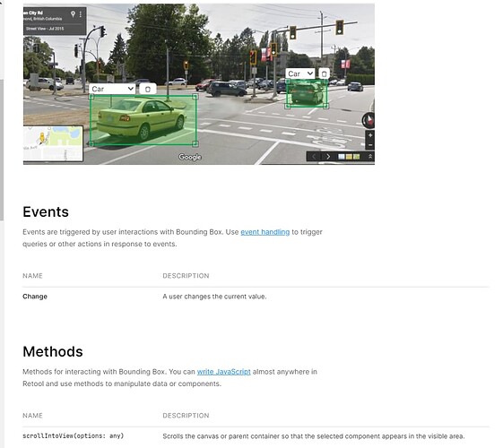Click the yellow Pegman on the minimap
The width and height of the screenshot is (503, 448).
tap(42, 138)
